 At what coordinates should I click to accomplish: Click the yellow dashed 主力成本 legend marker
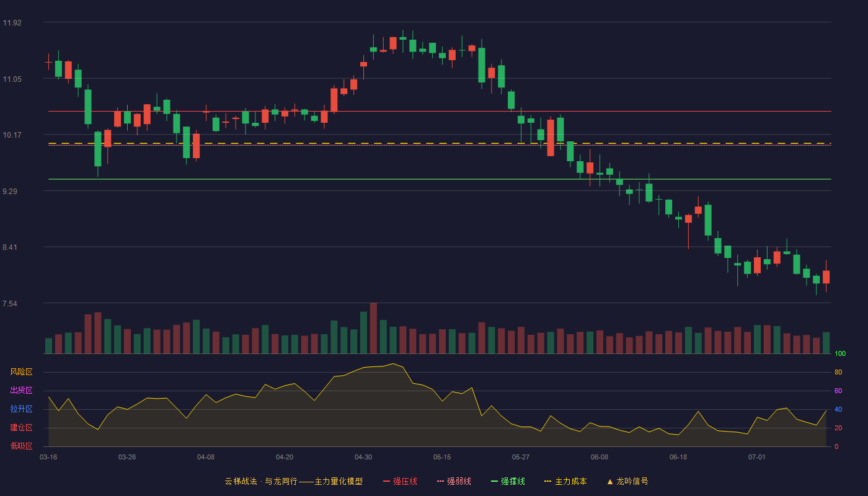coord(547,481)
